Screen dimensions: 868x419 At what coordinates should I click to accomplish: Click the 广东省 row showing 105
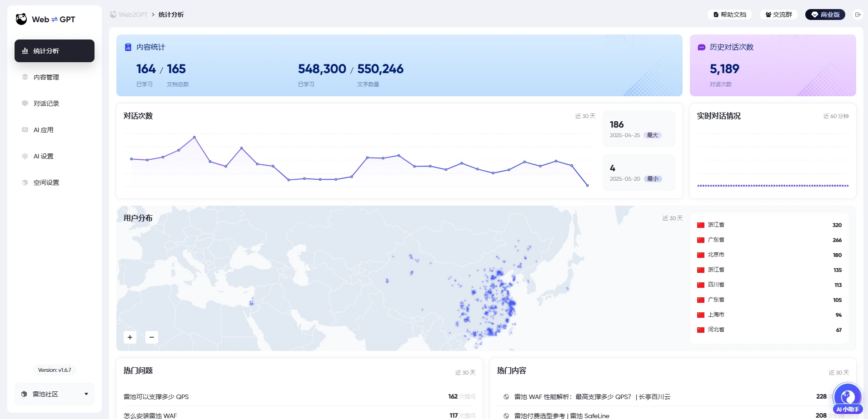(x=769, y=300)
